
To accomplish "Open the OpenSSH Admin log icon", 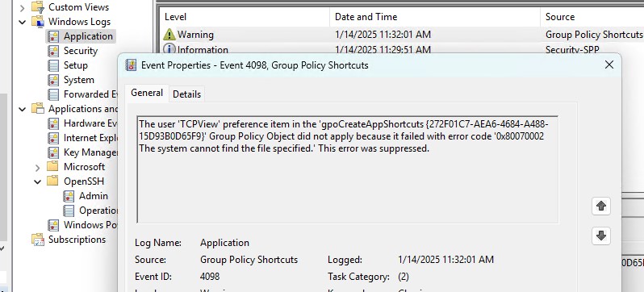I will pos(69,196).
